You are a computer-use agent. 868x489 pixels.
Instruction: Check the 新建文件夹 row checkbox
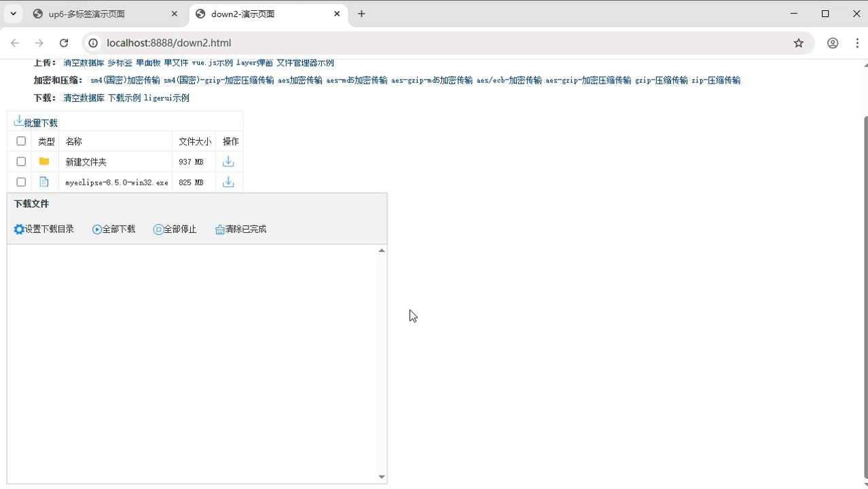21,162
